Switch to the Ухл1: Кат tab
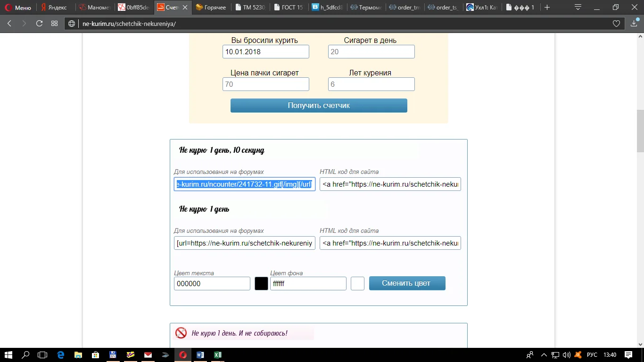This screenshot has width=644, height=362. click(x=482, y=8)
